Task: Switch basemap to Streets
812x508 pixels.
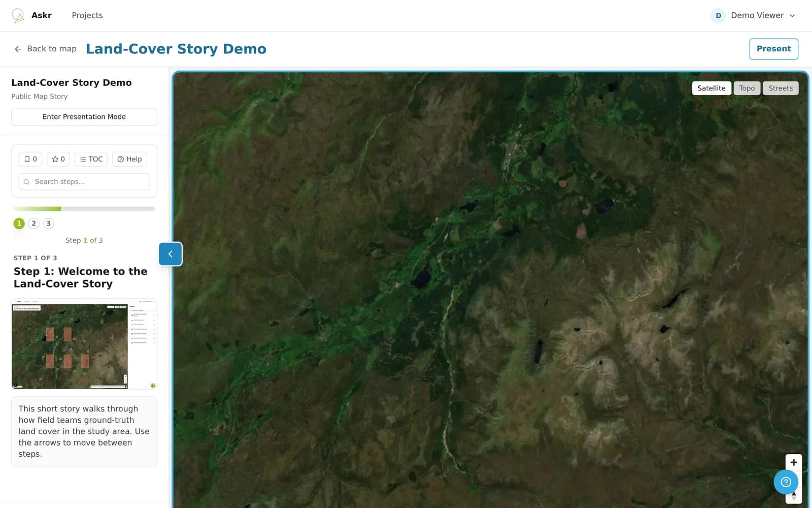Action: click(x=781, y=88)
